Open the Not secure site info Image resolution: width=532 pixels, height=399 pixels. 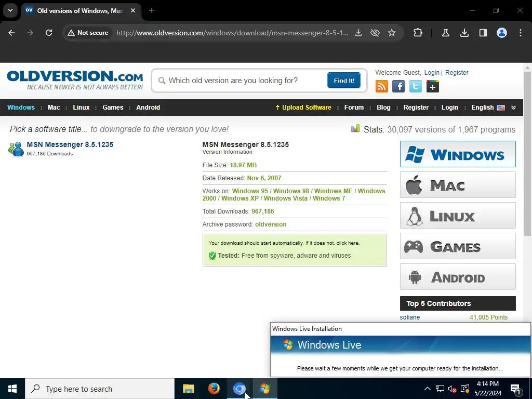(88, 33)
